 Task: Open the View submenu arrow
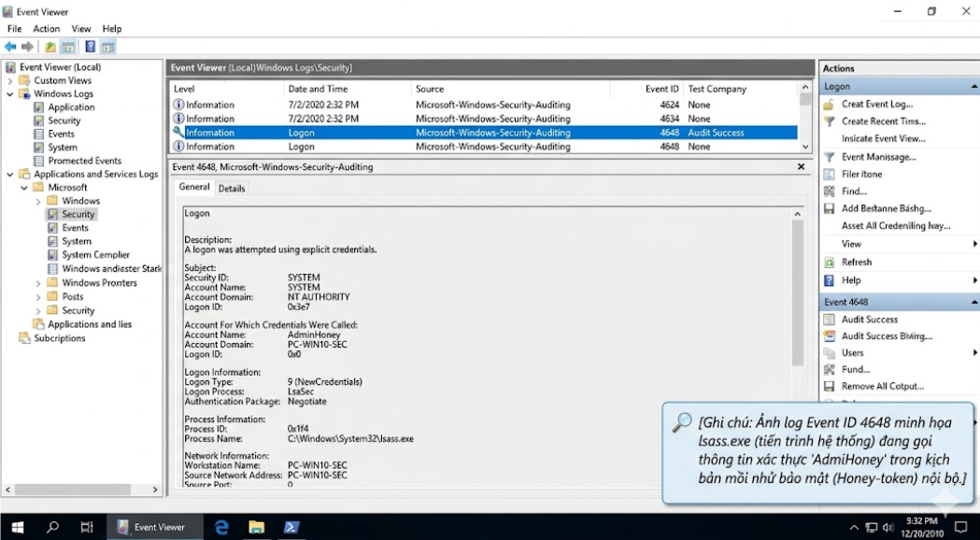pyautogui.click(x=974, y=245)
